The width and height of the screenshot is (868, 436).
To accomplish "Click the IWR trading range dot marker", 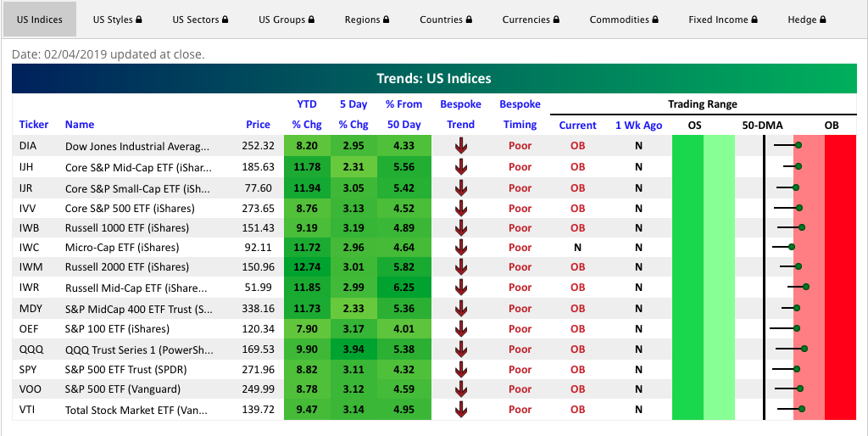I will (806, 288).
